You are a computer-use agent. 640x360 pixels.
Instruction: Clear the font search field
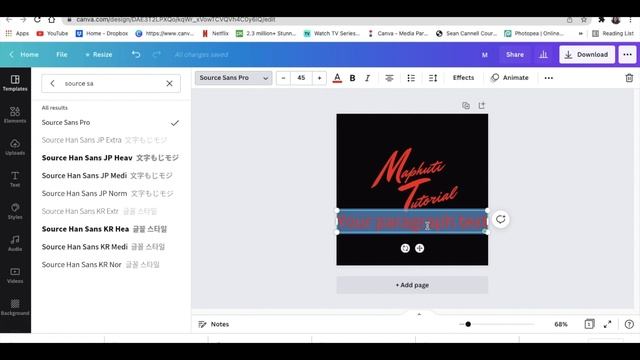tap(169, 83)
